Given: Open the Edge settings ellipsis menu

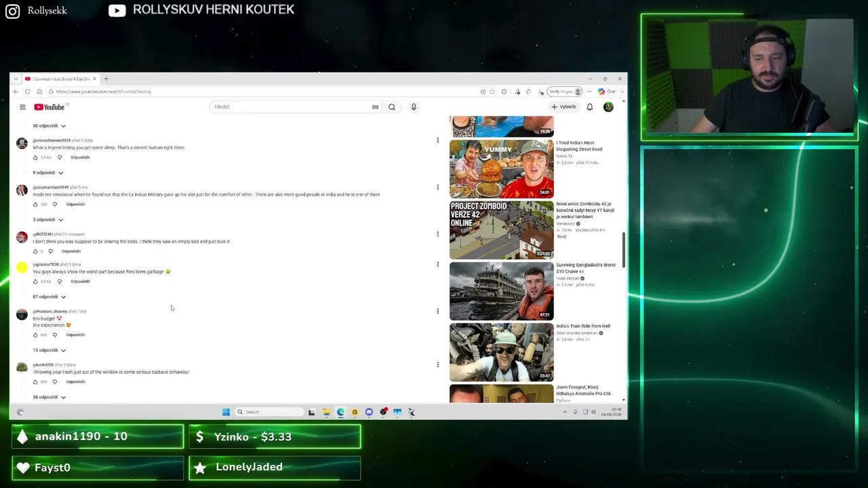Looking at the screenshot, I should 589,91.
